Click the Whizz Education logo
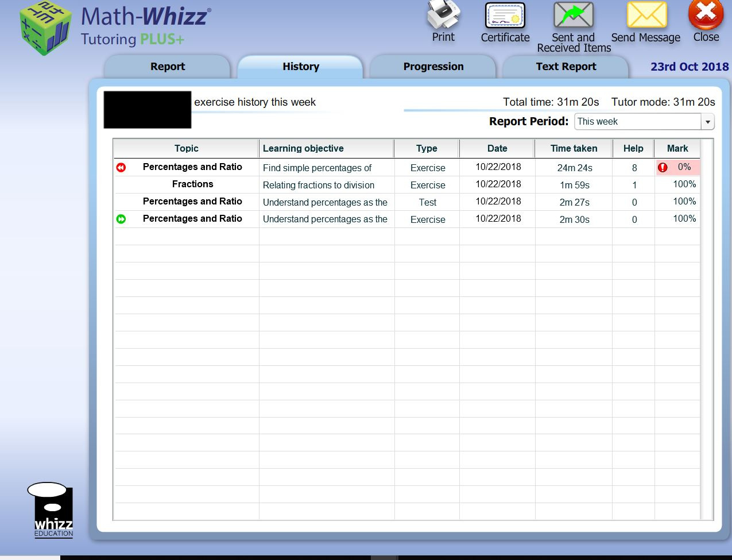This screenshot has height=560, width=732. tap(52, 508)
